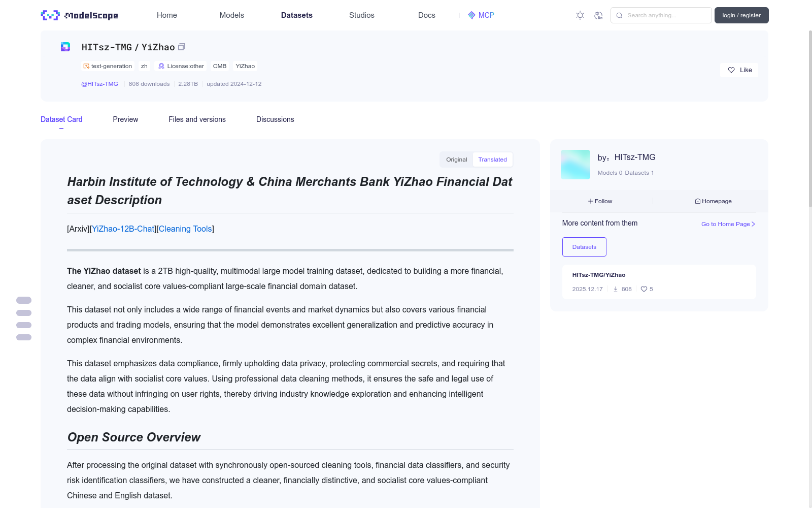812x508 pixels.
Task: Click the HITsz-TMG dataset avatar icon
Action: coord(65,47)
